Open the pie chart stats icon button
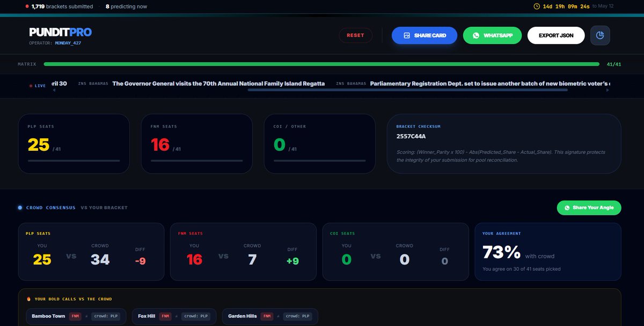This screenshot has width=644, height=326. click(600, 35)
